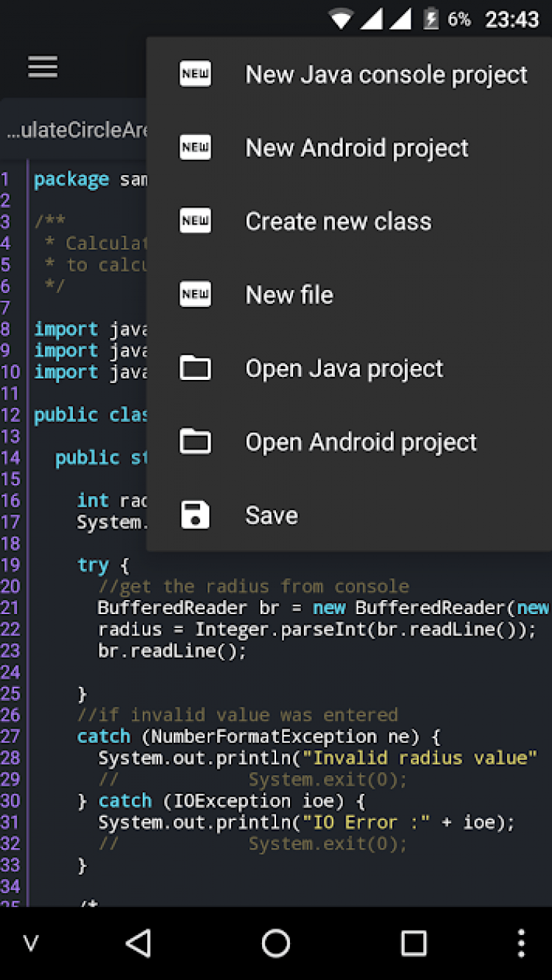Screen dimensions: 552x980
Task: Click the NEW icon beside New Java console project
Action: 195,74
